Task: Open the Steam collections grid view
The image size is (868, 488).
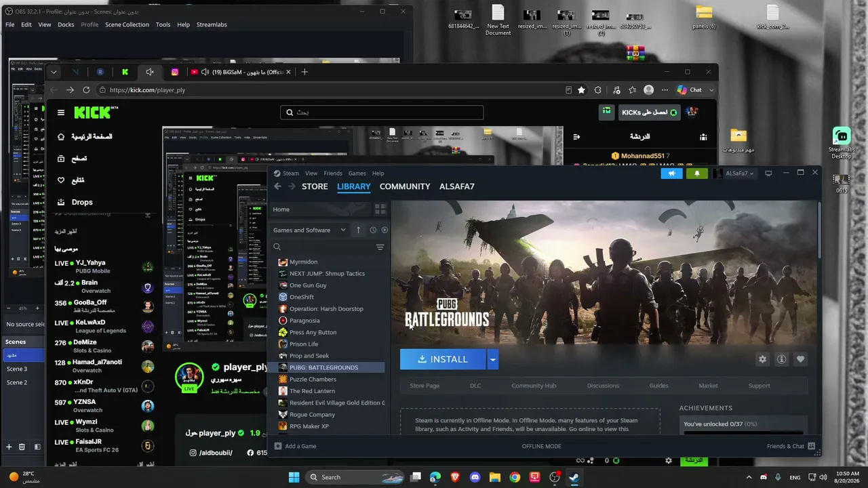Action: pyautogui.click(x=380, y=209)
